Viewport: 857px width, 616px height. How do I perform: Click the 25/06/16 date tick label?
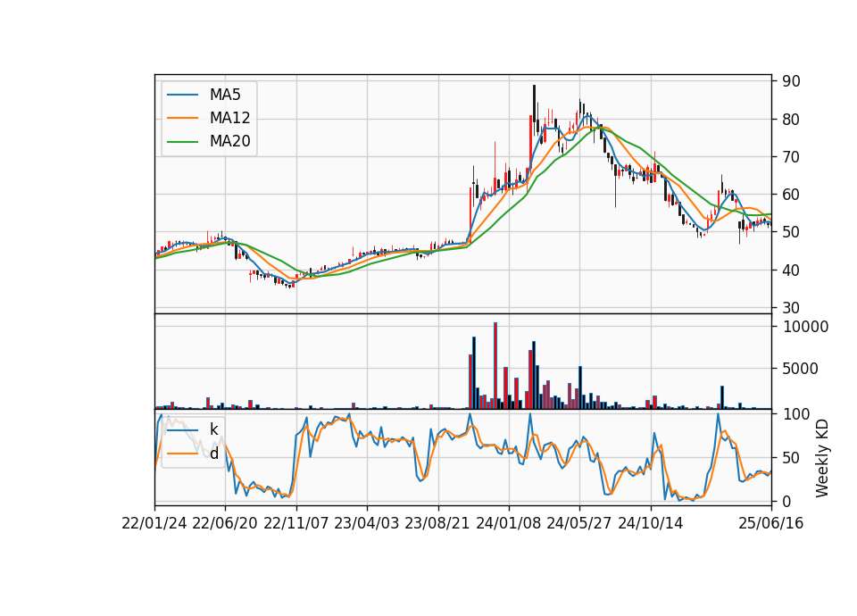coord(771,523)
